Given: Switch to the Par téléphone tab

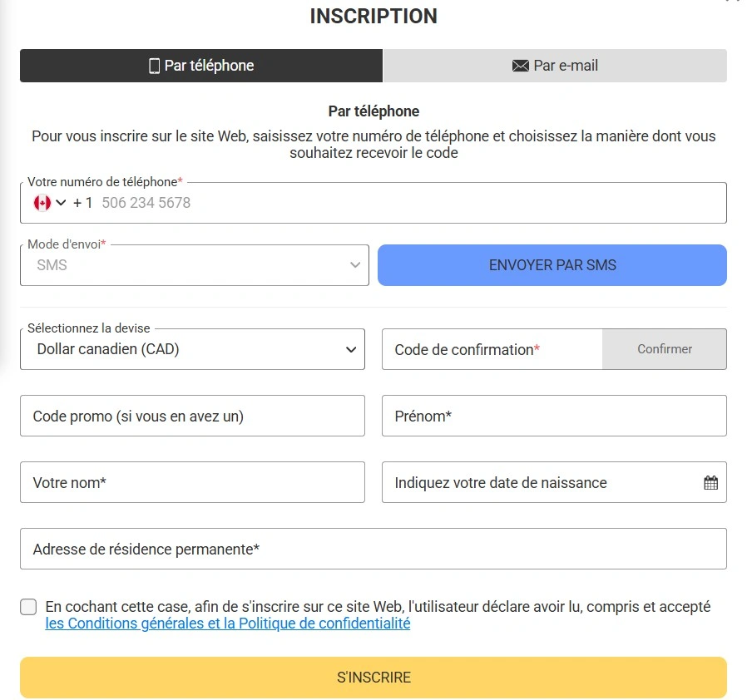Looking at the screenshot, I should (x=201, y=66).
